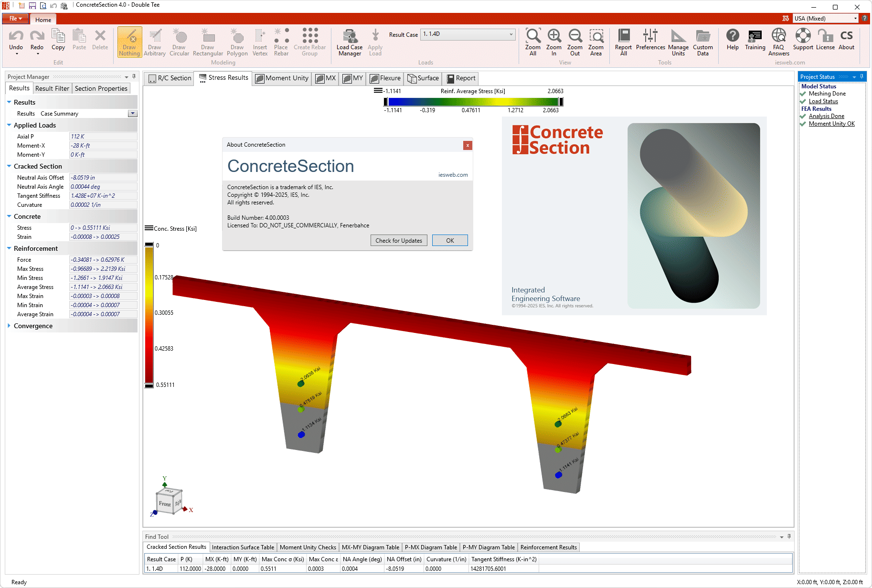872x588 pixels.
Task: Open Preferences from the Tools group
Action: point(650,43)
